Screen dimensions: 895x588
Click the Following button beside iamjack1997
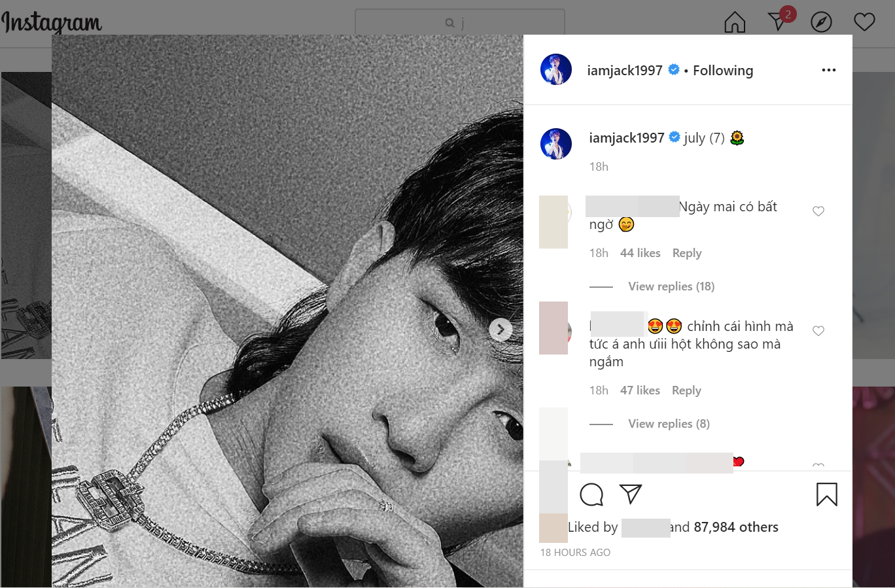pos(723,71)
